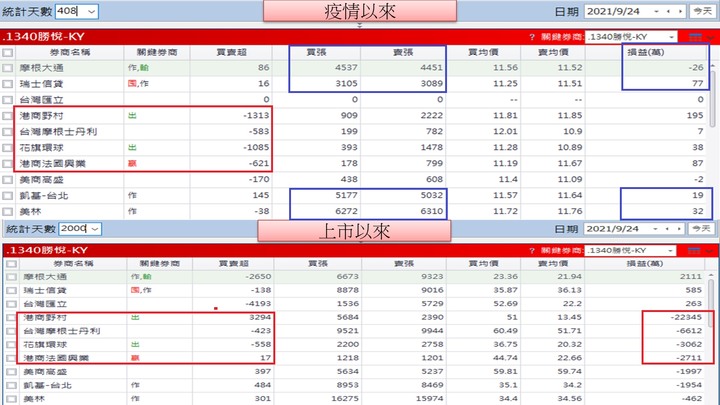Toggle select-all checkbox in 2000-day panel header row
Screen dimensions: 720x405
(11, 264)
